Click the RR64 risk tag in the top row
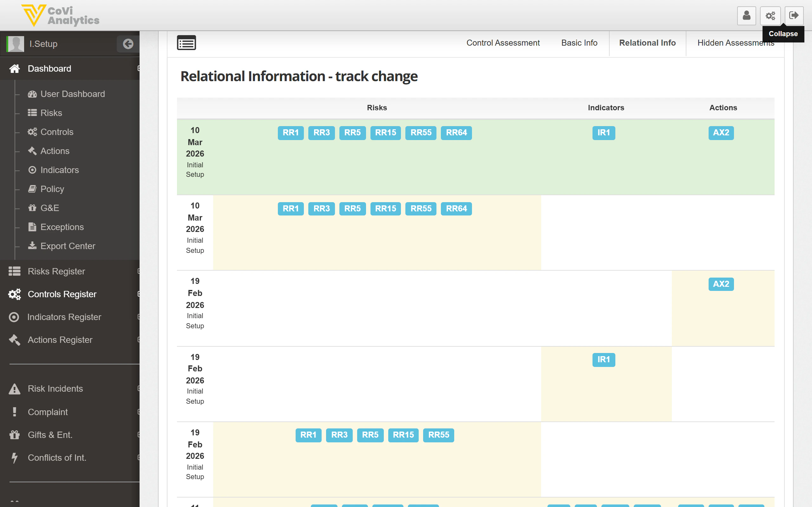The height and width of the screenshot is (507, 812). point(456,133)
